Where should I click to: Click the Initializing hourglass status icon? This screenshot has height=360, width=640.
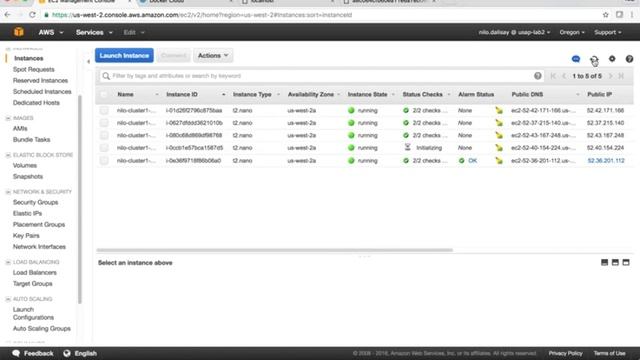[407, 147]
